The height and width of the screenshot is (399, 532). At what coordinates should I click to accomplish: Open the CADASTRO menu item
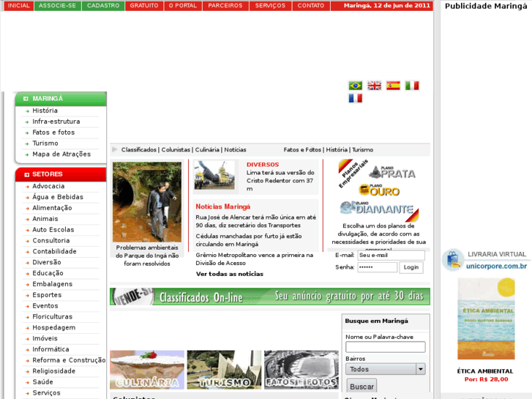103,5
